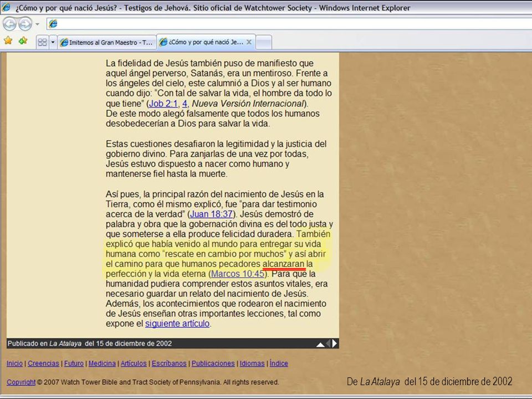Close the ¿Cómo y por qué nació tab
This screenshot has height=399, width=532.
click(x=249, y=42)
